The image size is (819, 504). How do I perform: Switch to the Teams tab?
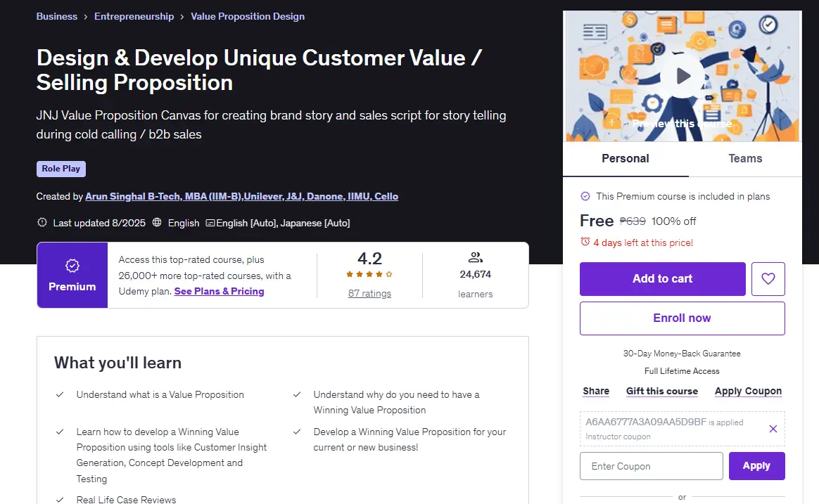pyautogui.click(x=745, y=159)
